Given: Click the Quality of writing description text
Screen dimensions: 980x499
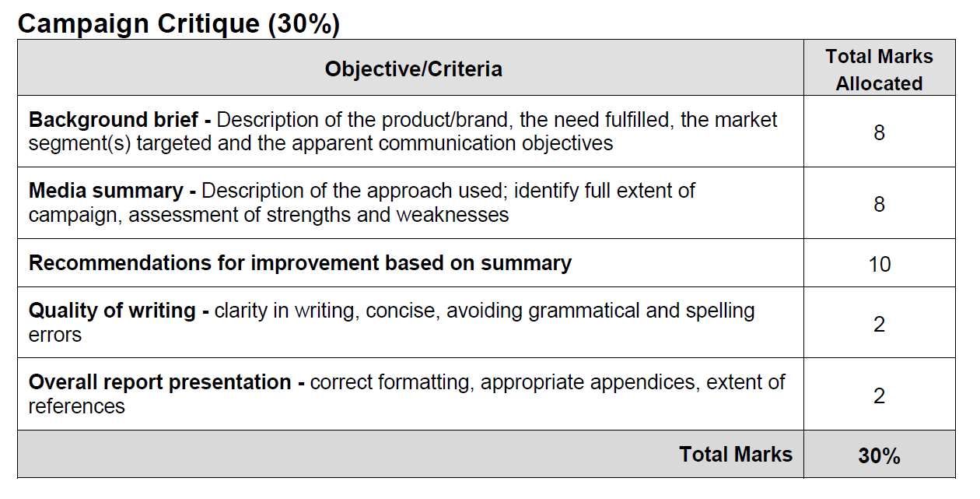Looking at the screenshot, I should (392, 322).
